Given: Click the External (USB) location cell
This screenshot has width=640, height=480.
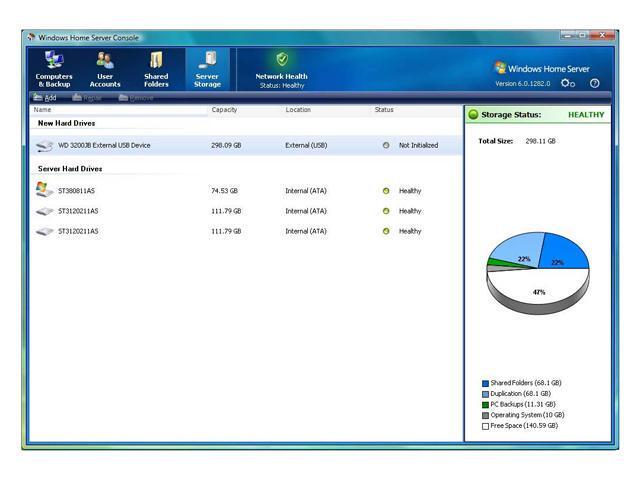Looking at the screenshot, I should tap(306, 145).
